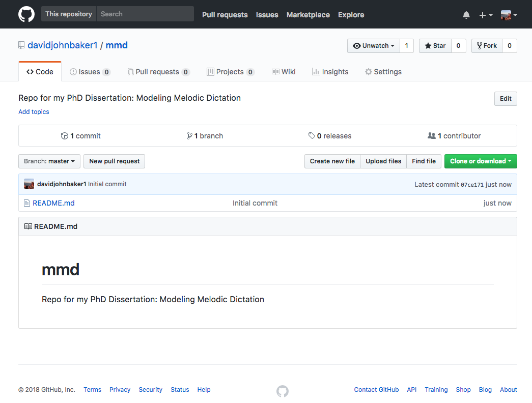Open the mmd repository link
The height and width of the screenshot is (403, 532).
pos(117,45)
